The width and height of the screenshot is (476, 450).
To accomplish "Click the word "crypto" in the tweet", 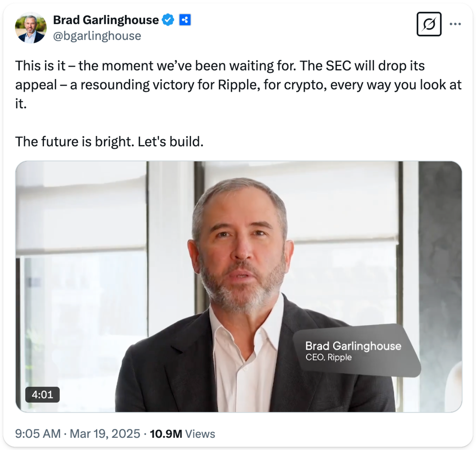I will coord(303,85).
